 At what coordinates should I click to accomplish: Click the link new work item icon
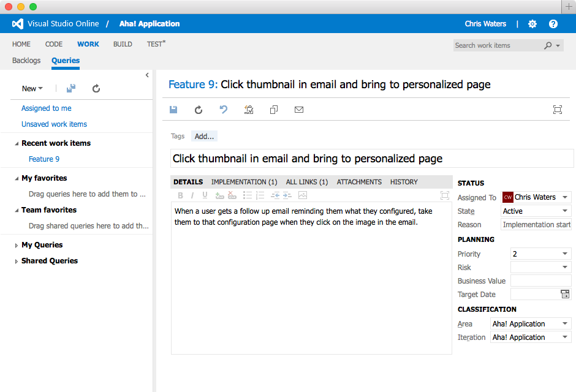pos(249,110)
